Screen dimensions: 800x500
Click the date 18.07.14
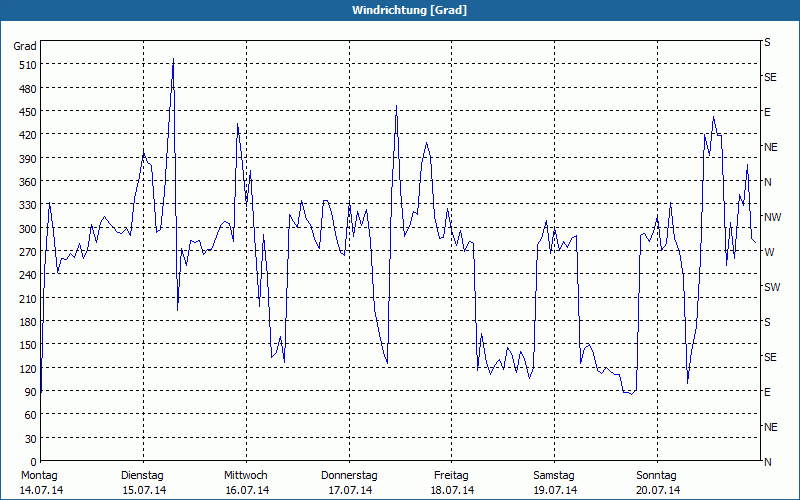point(453,490)
